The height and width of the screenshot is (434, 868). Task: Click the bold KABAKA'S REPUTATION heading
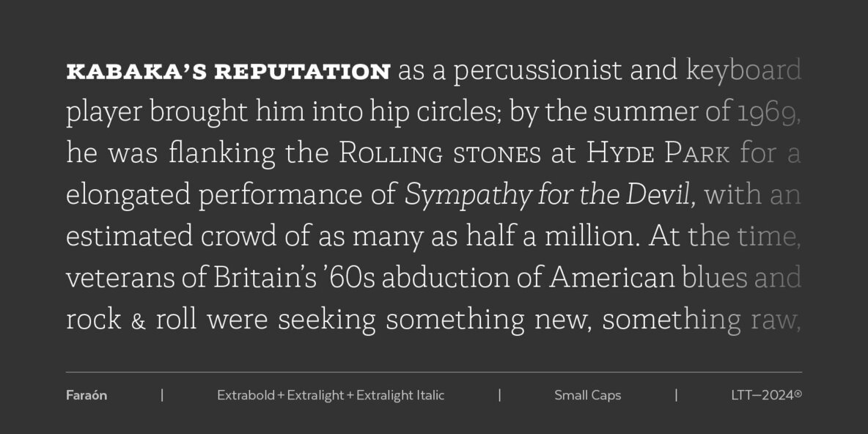(228, 72)
